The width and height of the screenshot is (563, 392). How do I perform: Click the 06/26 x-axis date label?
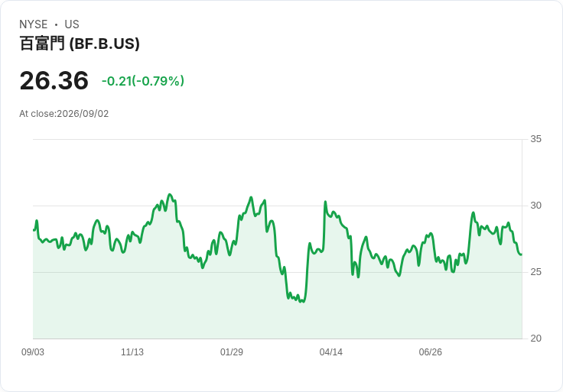[x=431, y=352]
